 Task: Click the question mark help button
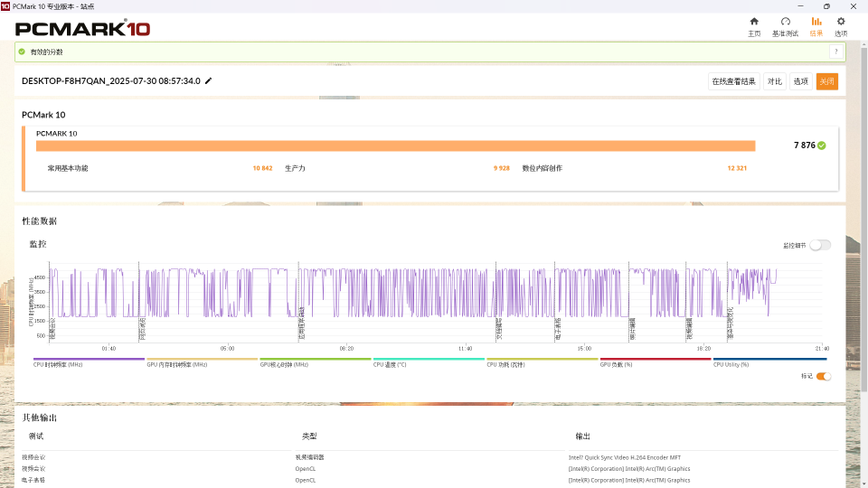(x=835, y=52)
